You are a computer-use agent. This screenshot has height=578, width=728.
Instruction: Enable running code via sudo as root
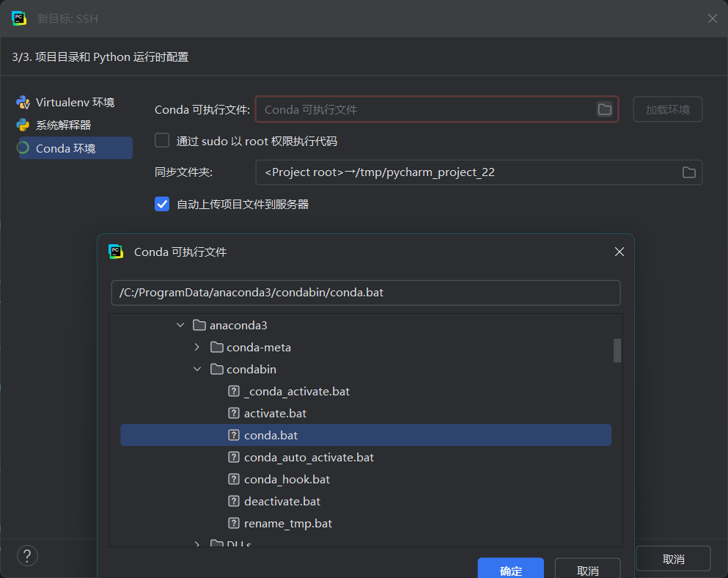[162, 140]
